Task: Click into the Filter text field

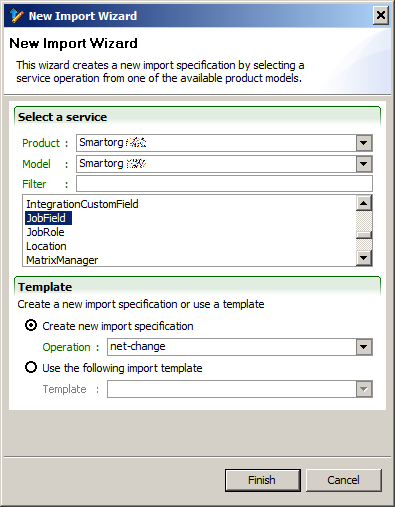Action: (224, 184)
